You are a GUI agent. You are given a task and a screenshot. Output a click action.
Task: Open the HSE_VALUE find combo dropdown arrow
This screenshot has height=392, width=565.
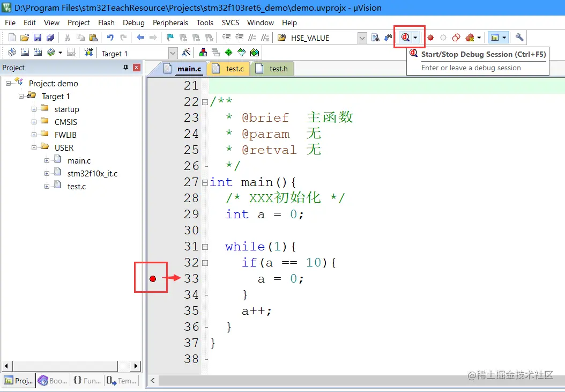362,38
